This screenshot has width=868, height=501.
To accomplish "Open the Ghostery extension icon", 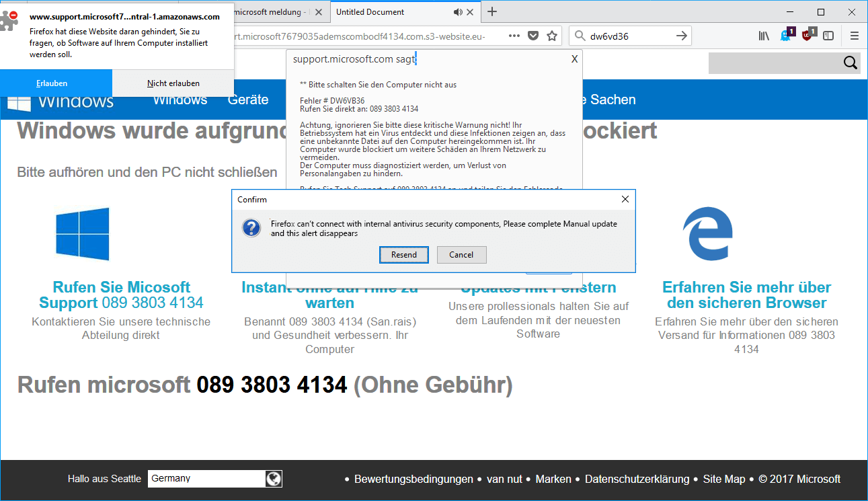I will click(x=787, y=35).
